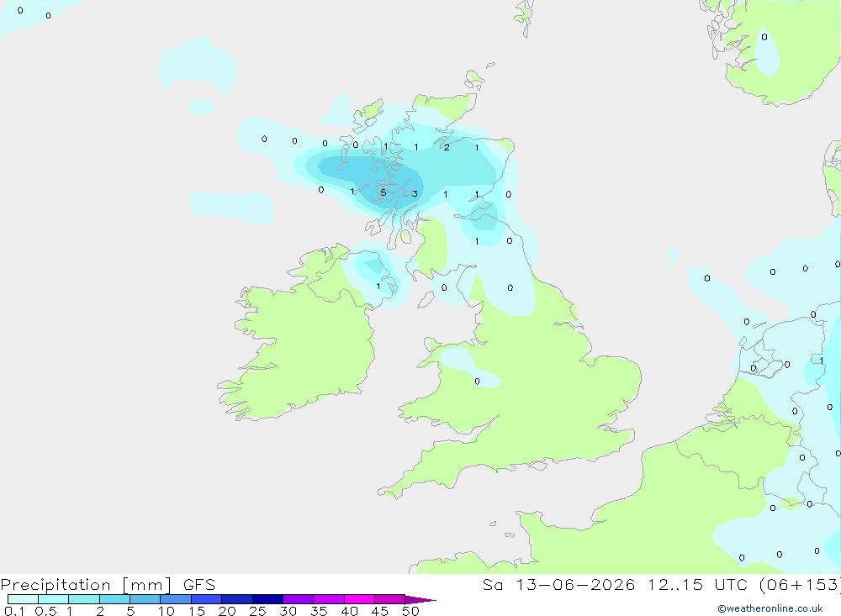Click the legend label "25"

pos(258,611)
